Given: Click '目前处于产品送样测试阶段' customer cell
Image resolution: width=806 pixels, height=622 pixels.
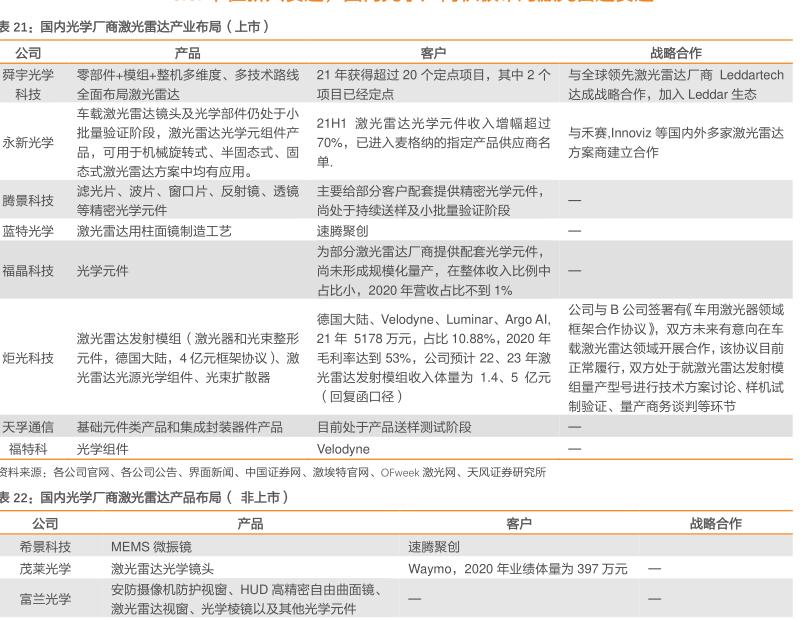Looking at the screenshot, I should tap(394, 427).
